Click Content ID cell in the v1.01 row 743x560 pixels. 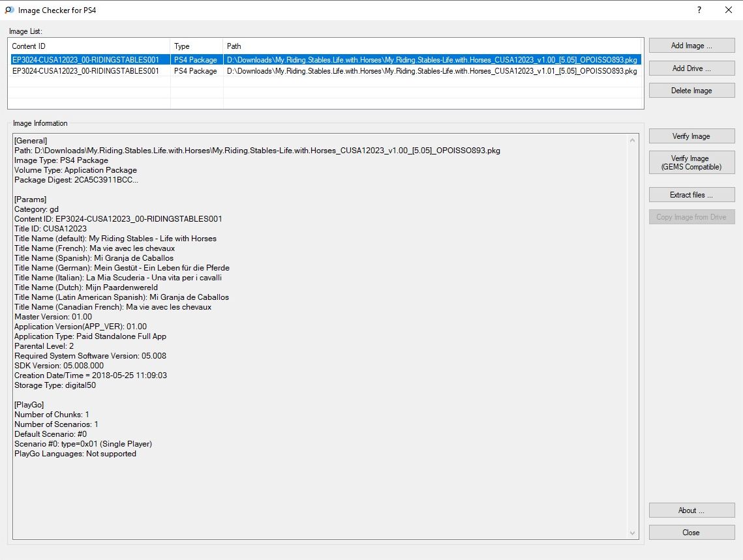tap(85, 71)
